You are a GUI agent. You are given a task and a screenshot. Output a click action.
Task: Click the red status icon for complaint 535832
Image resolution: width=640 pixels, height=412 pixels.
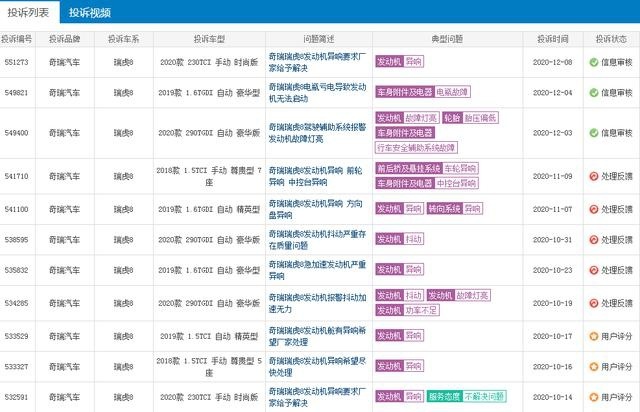(x=594, y=270)
